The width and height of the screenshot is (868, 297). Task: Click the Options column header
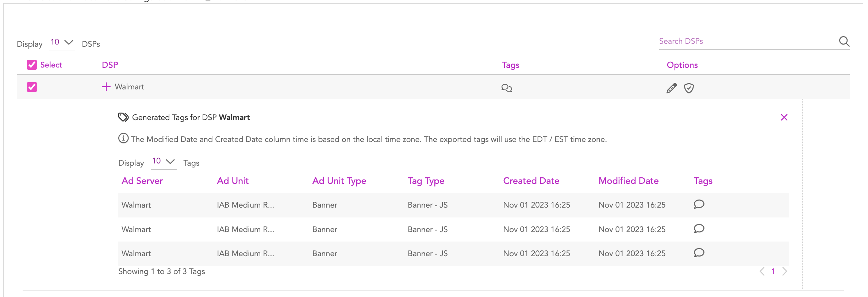[682, 65]
